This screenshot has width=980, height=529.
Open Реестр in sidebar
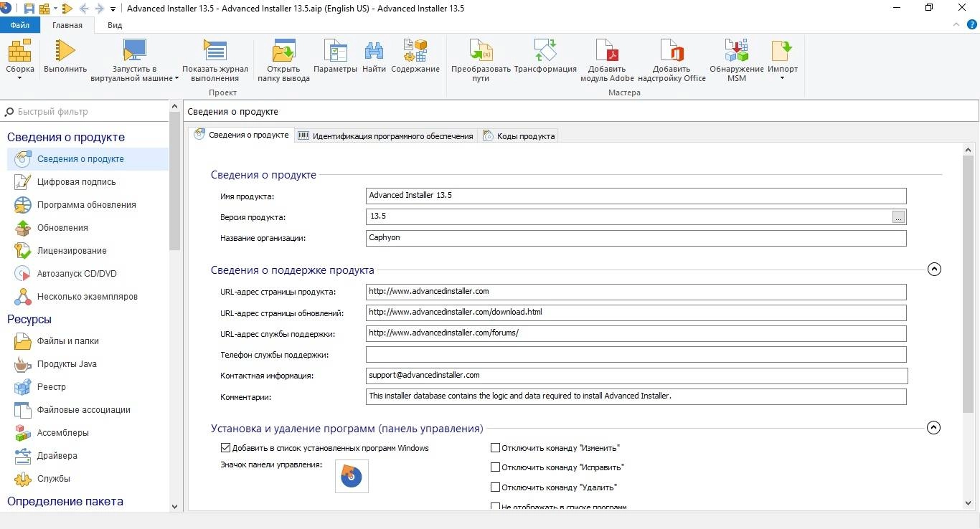pyautogui.click(x=88, y=387)
